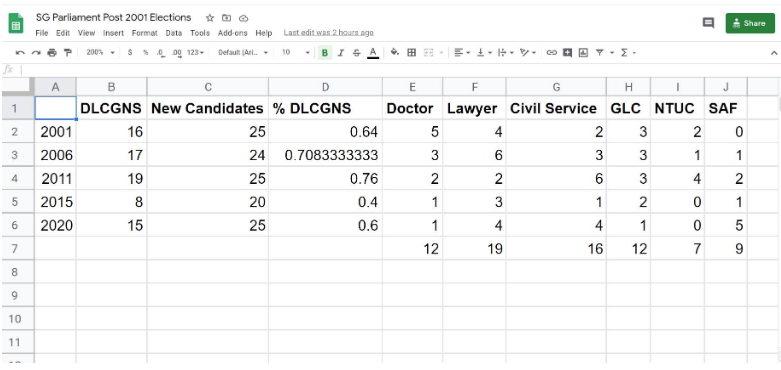Open the File menu

click(x=42, y=33)
